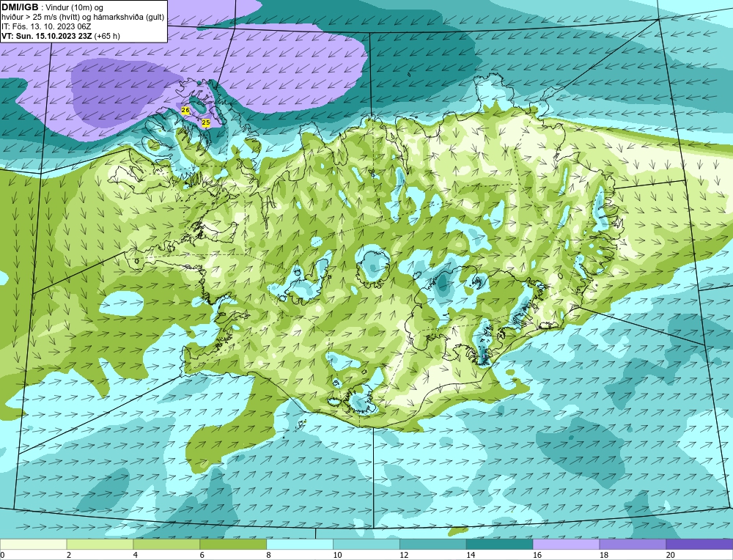Click the valid time 'VT: Sun. 15.10.2023 23Z'
Screen dimensions: 733x560
(x=47, y=36)
